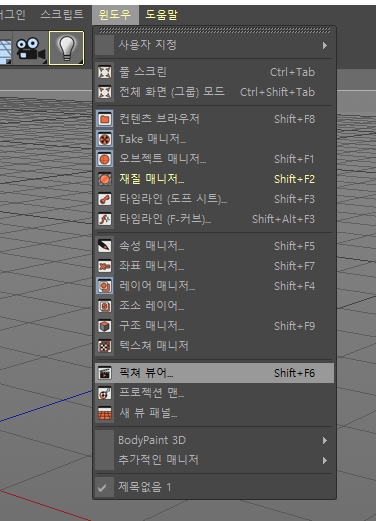Expand the 사용자 지정 submenu arrow
Viewport: 376px width, 521px height.
click(325, 45)
